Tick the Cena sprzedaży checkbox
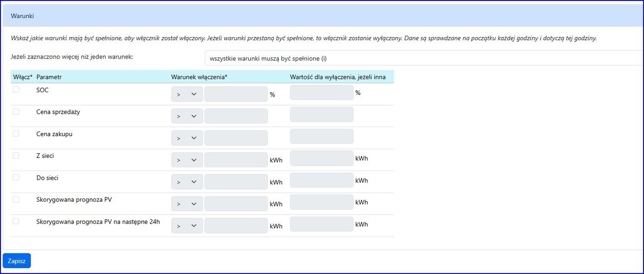Screen dimensions: 644x274 16,112
